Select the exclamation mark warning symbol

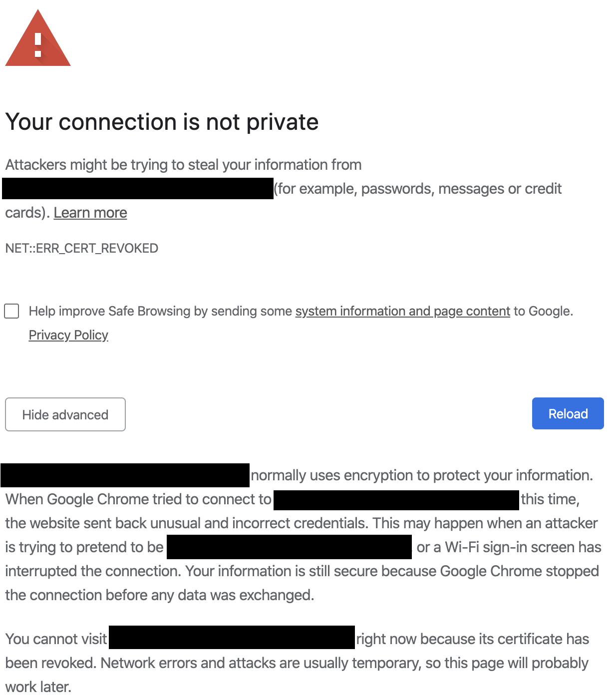37,42
